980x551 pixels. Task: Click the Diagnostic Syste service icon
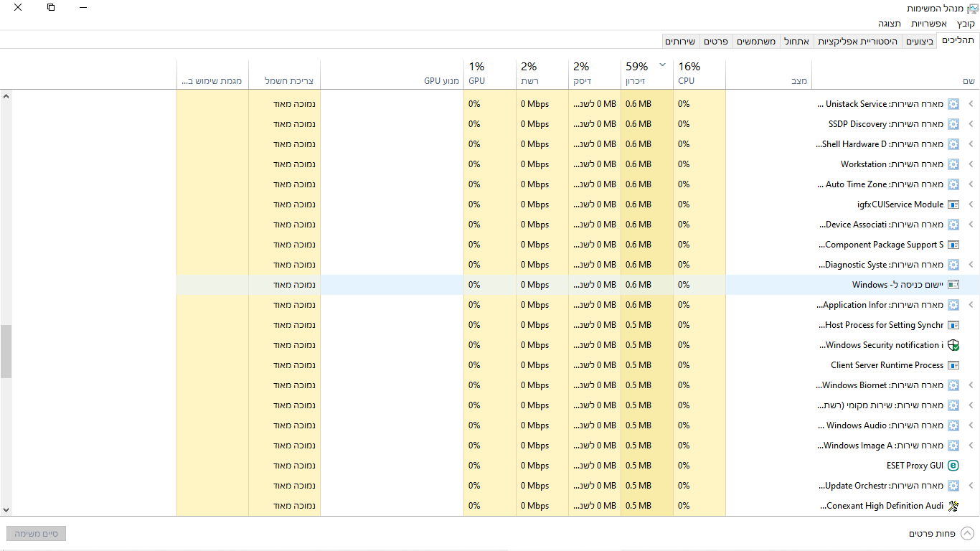coord(953,265)
